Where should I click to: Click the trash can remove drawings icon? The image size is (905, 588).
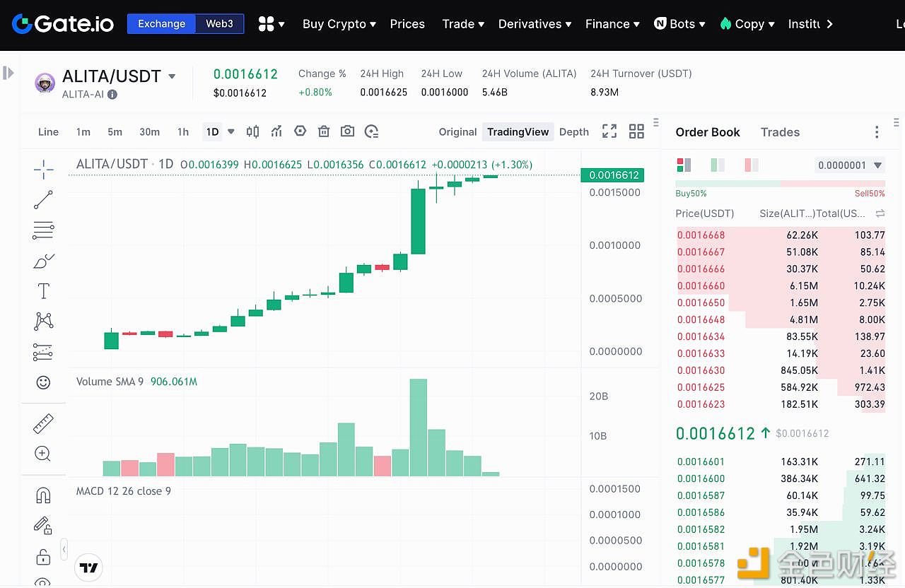(x=324, y=131)
